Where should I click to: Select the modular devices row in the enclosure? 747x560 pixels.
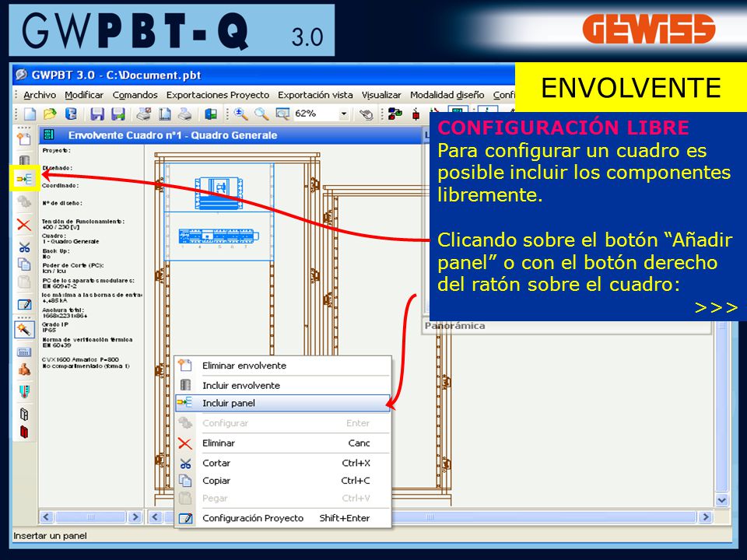point(219,236)
